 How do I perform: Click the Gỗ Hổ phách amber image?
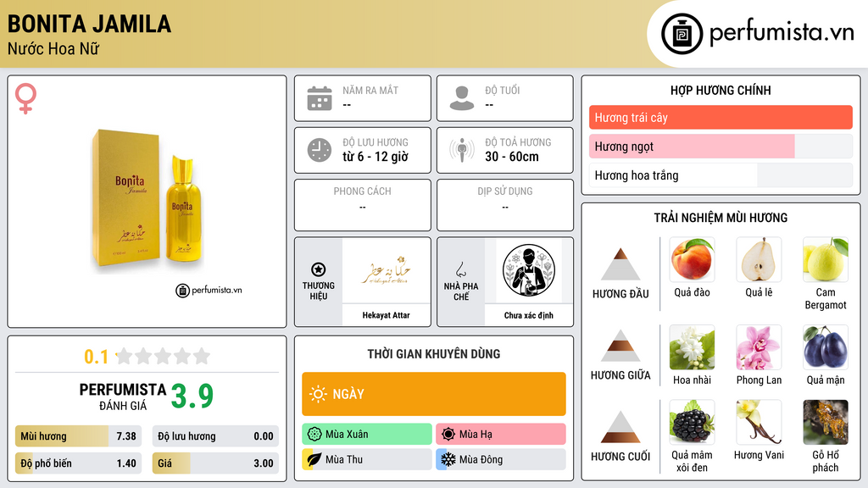pyautogui.click(x=826, y=422)
